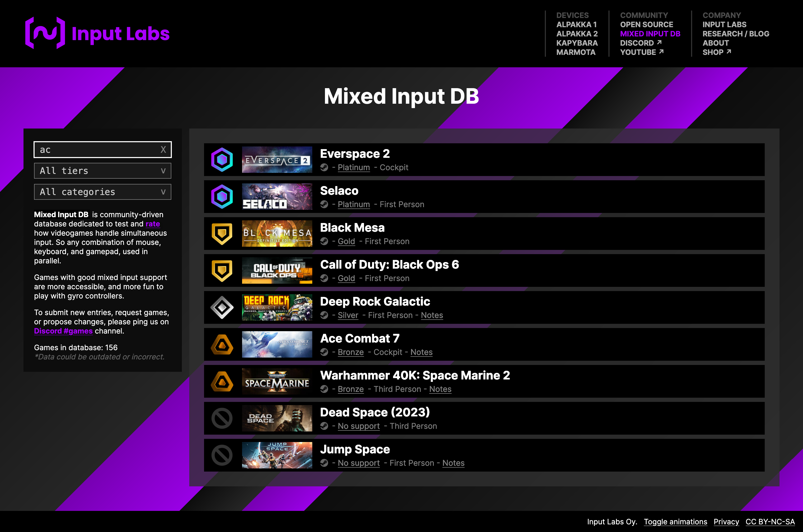Click the Platinum tier badge for Selaco
Screen dimensions: 803x532
tap(222, 196)
